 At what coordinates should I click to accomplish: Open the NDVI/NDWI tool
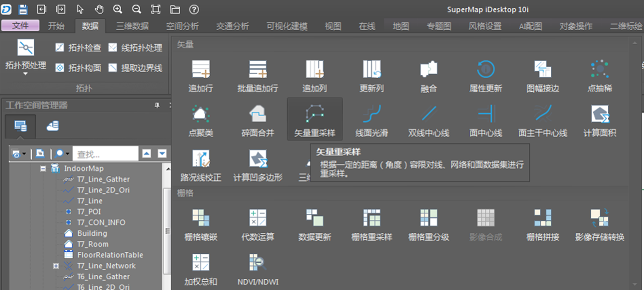point(258,269)
